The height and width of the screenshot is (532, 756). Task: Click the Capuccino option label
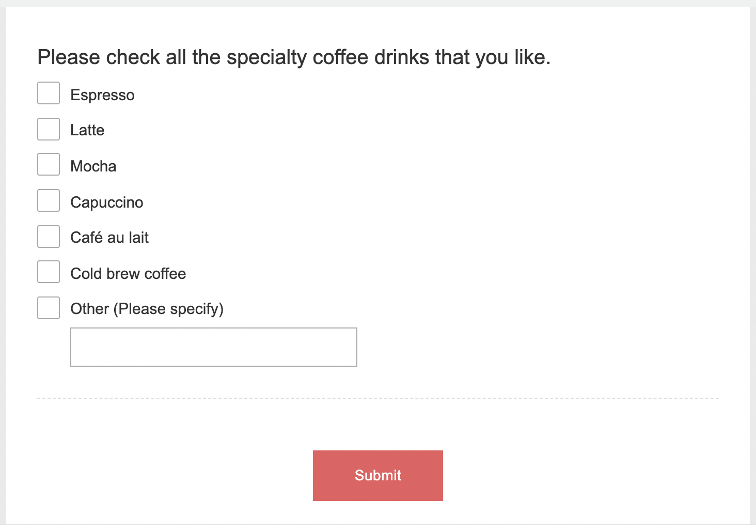coord(107,202)
